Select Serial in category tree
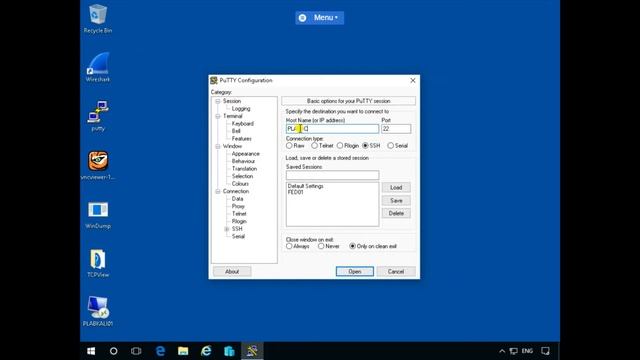The height and width of the screenshot is (360, 640). coord(238,236)
